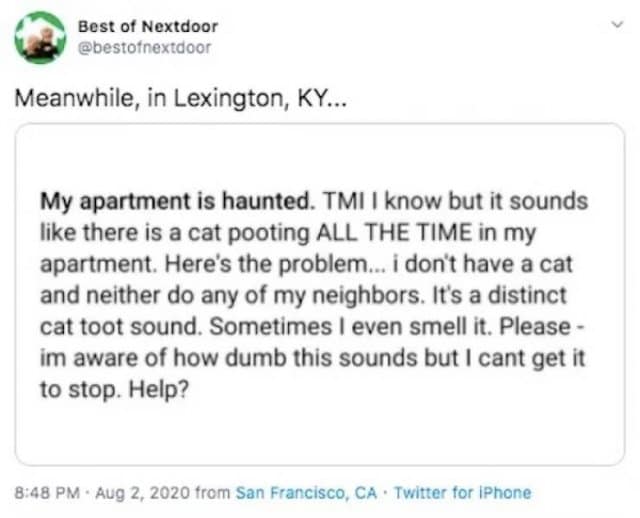Click the 8:48 PM tweet timestamp
The height and width of the screenshot is (518, 640).
point(42,493)
